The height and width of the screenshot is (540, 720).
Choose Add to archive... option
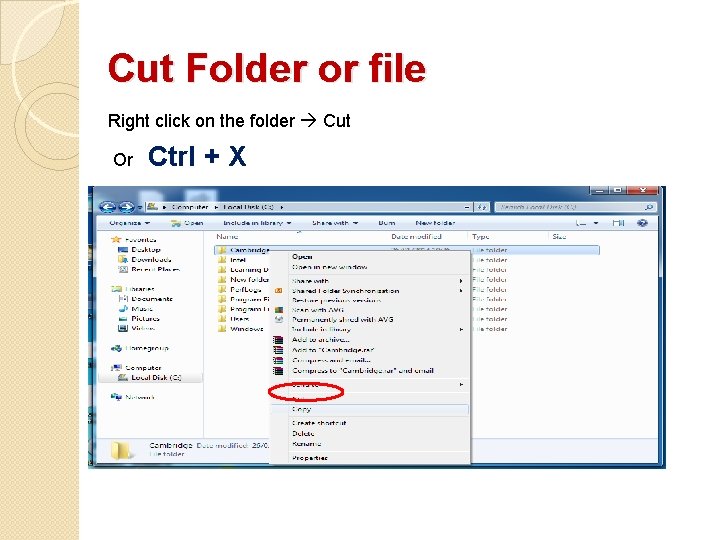321,340
